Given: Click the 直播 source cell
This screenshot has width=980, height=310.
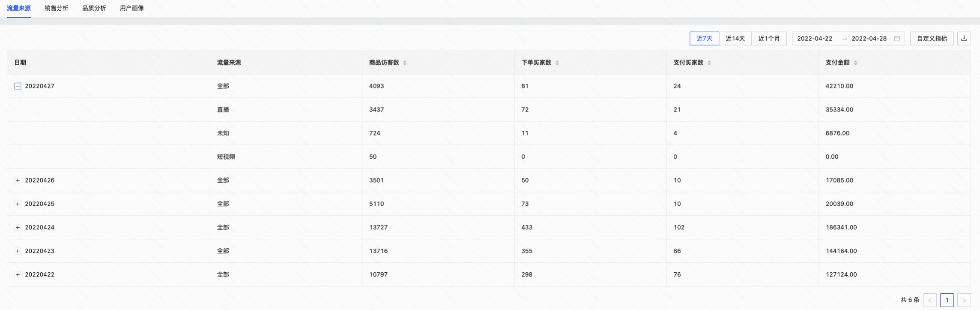Looking at the screenshot, I should (223, 110).
